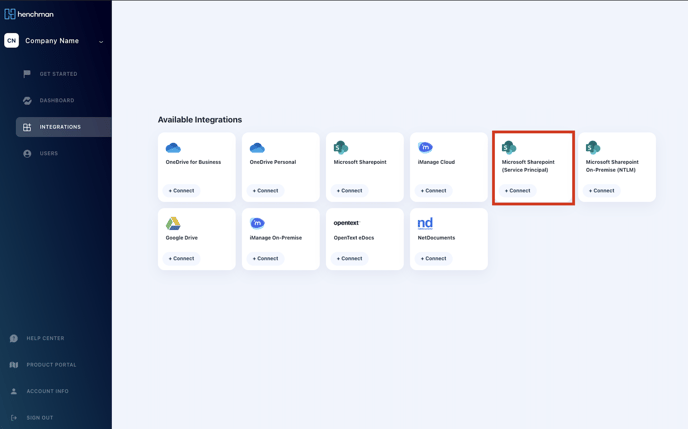This screenshot has width=688, height=429.
Task: Click the NetDocuments nd logo
Action: [x=425, y=224]
